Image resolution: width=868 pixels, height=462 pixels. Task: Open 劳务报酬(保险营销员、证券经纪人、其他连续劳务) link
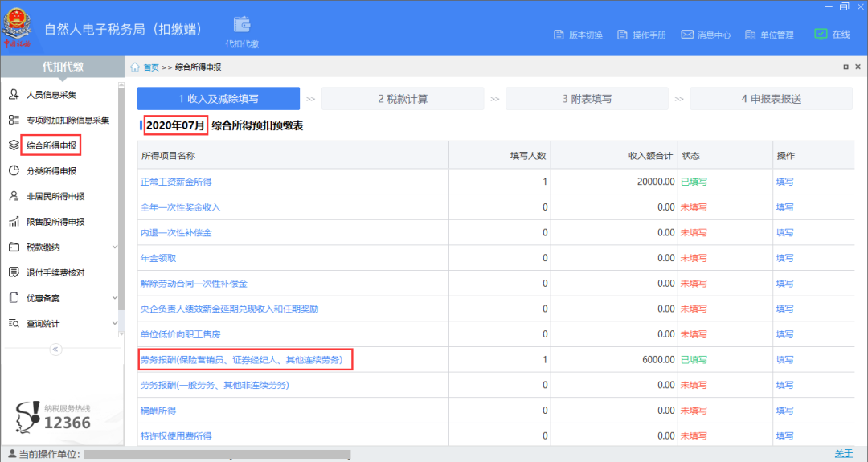(241, 360)
